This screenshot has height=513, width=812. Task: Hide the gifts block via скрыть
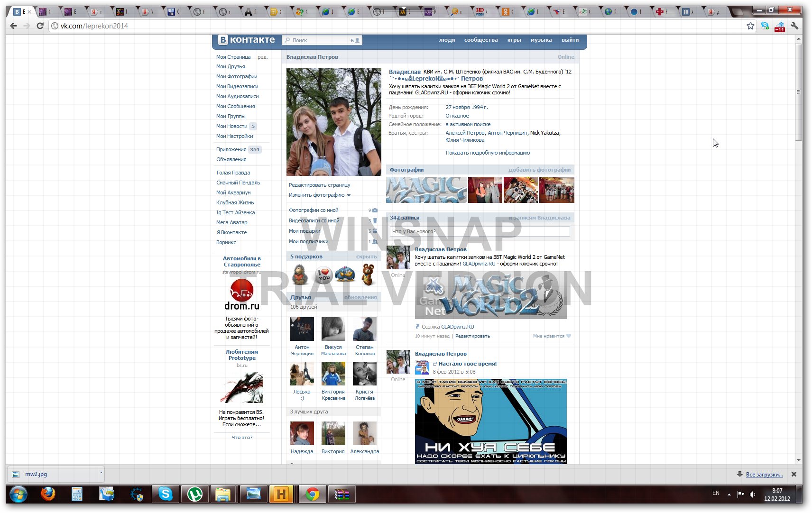coord(366,257)
